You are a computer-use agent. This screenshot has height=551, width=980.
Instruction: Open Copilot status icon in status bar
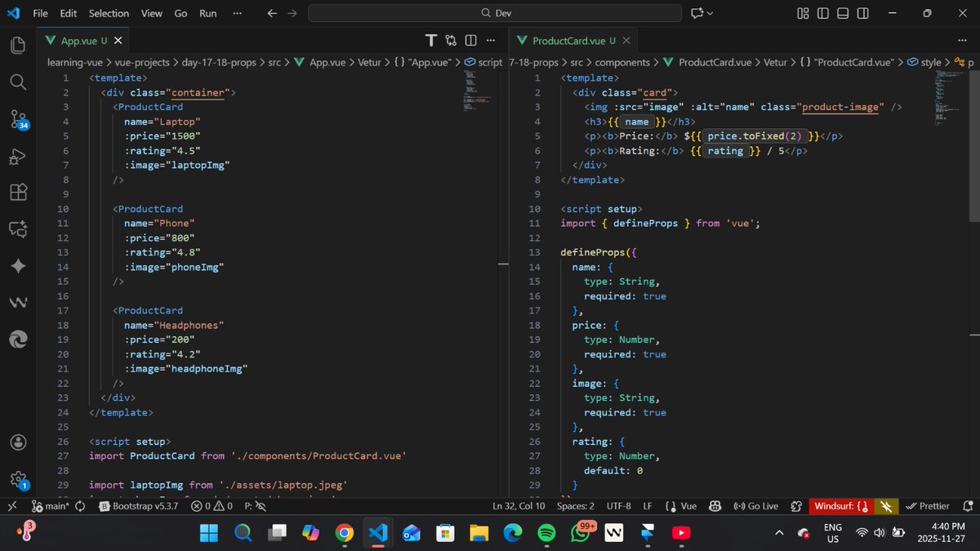coord(715,506)
